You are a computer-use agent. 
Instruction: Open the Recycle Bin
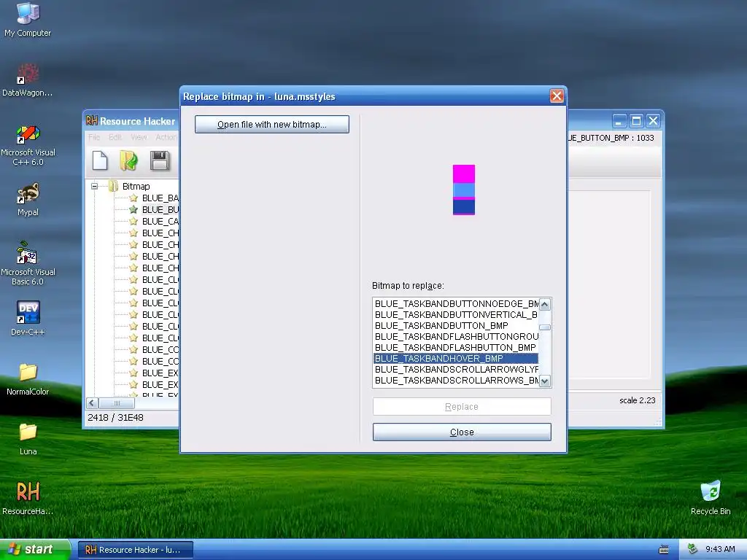click(x=711, y=498)
